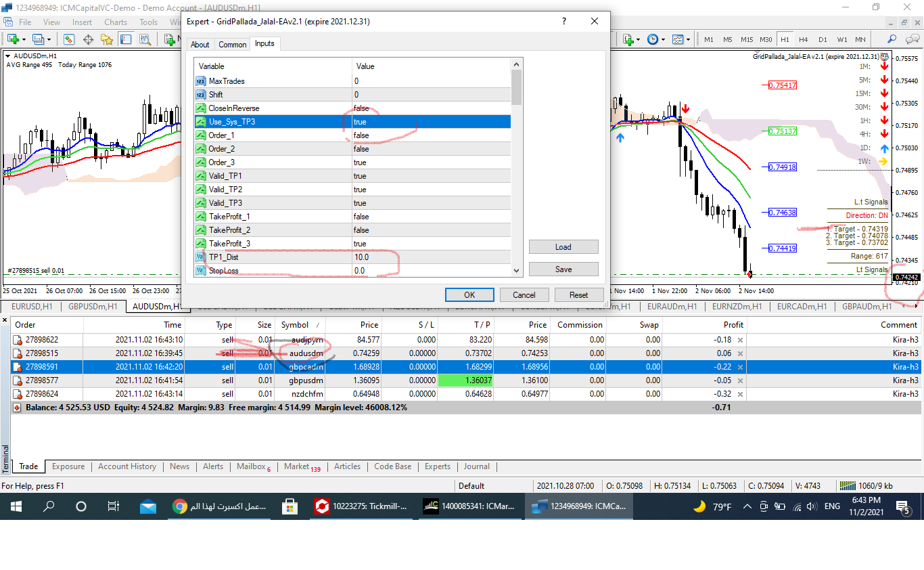This screenshot has height=570, width=924.
Task: Click the Periods clock toolbar icon
Action: click(653, 39)
